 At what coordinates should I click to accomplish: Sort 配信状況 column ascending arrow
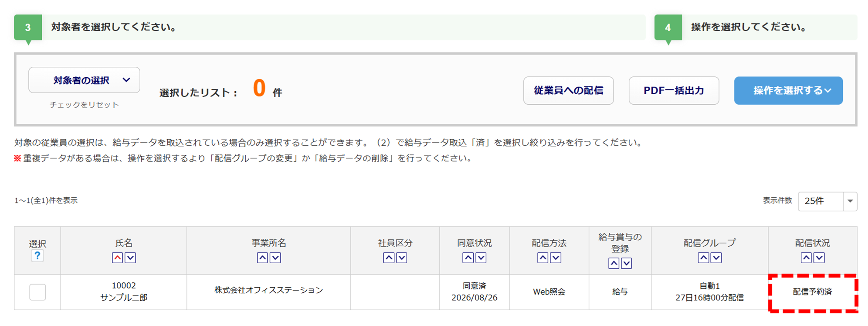point(806,258)
